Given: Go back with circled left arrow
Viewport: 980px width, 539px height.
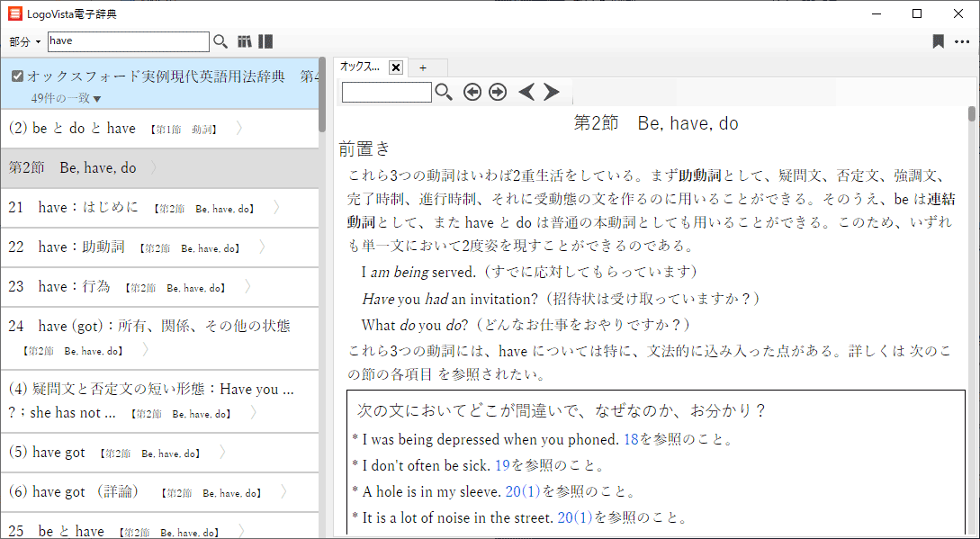Looking at the screenshot, I should [x=472, y=92].
